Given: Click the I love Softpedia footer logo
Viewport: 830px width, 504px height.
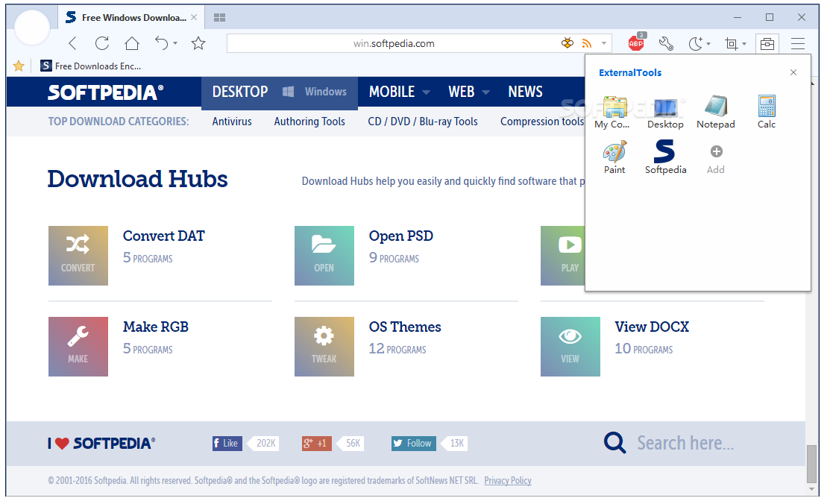Looking at the screenshot, I should [x=101, y=443].
